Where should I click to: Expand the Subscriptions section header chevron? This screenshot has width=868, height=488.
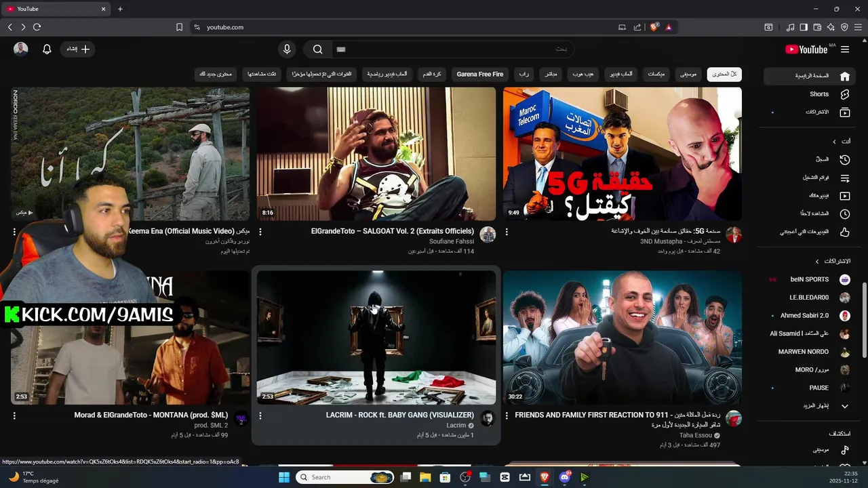pos(817,261)
